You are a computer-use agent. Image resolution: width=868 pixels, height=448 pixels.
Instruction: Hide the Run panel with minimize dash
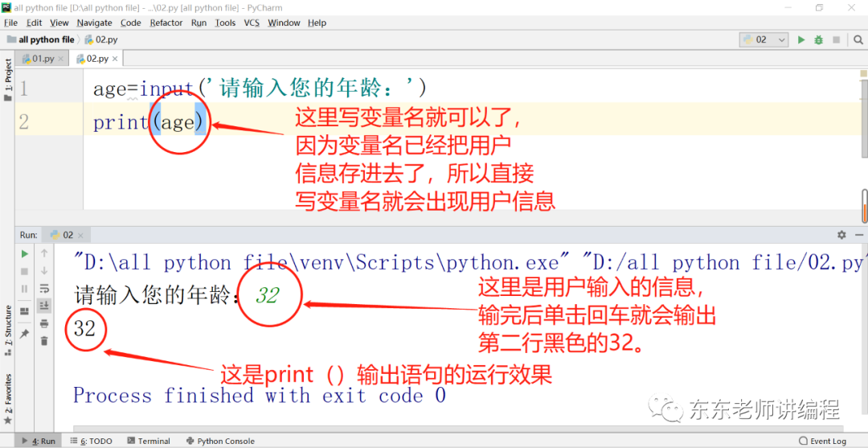point(859,235)
